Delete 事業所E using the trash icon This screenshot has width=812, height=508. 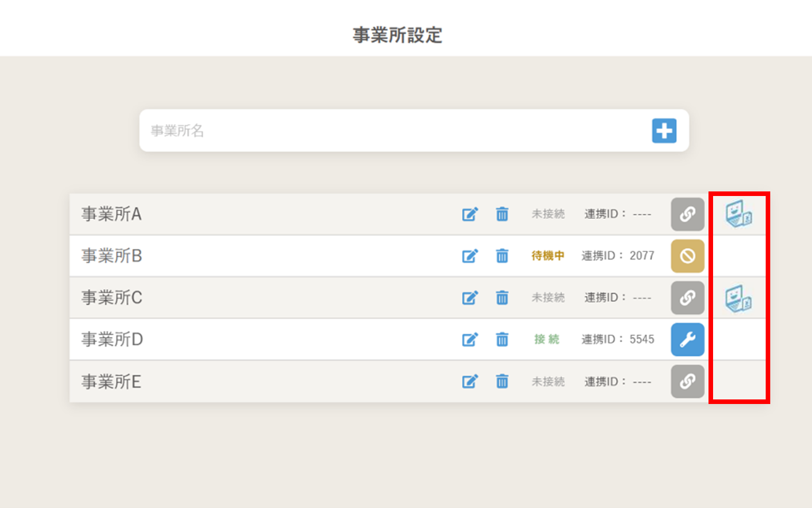pos(502,381)
